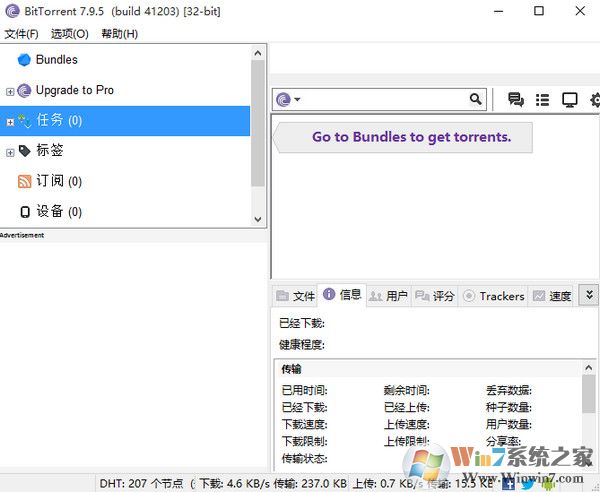This screenshot has height=492, width=600.
Task: Click sidebar scrollbar down arrow
Action: [x=258, y=219]
